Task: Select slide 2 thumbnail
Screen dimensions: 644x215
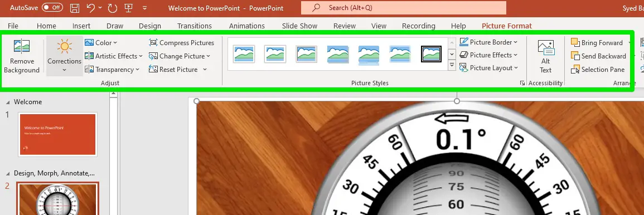Action: coord(57,199)
